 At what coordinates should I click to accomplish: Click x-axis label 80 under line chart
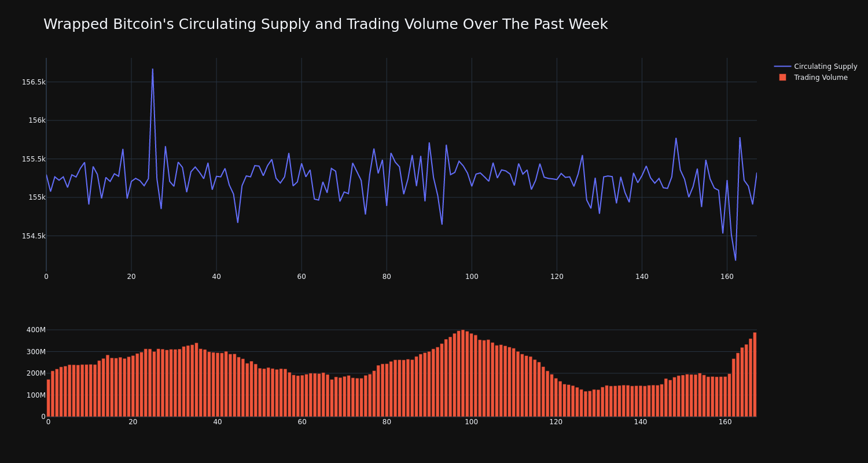click(387, 277)
